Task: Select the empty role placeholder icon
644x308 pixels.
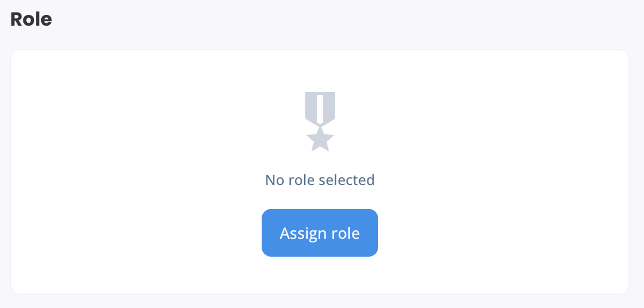Action: tap(320, 122)
